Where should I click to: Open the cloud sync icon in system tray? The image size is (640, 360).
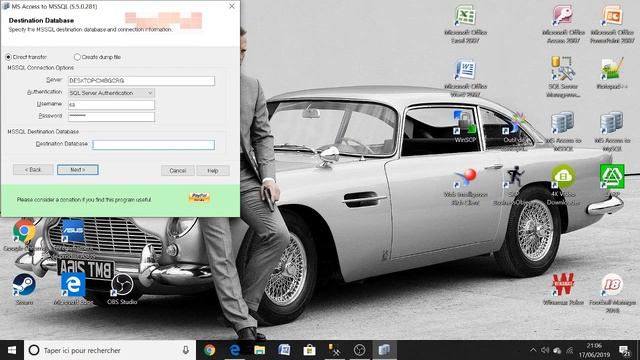tap(557, 350)
